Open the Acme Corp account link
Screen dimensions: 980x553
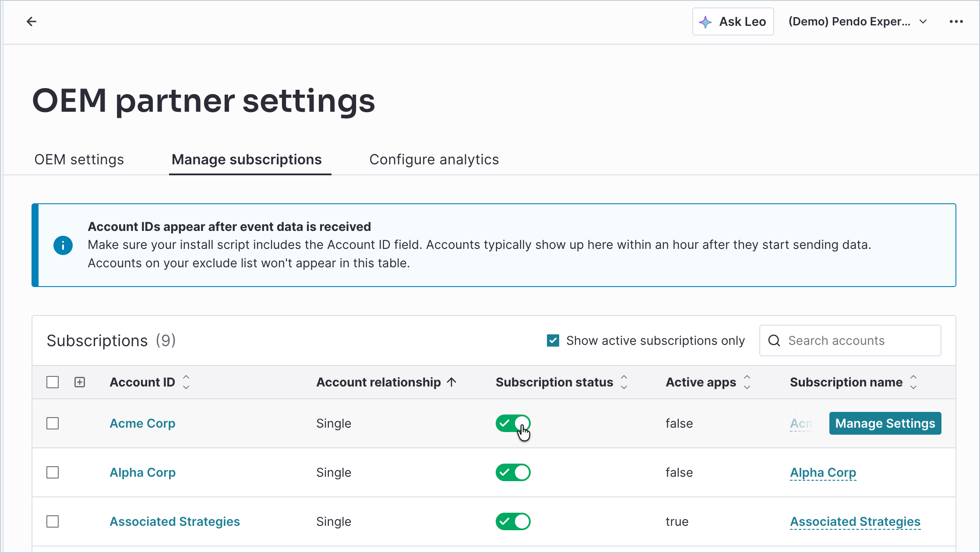(x=142, y=423)
